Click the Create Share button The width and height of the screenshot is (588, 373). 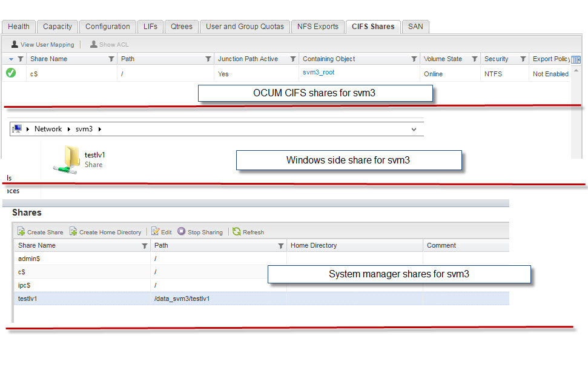pyautogui.click(x=40, y=232)
